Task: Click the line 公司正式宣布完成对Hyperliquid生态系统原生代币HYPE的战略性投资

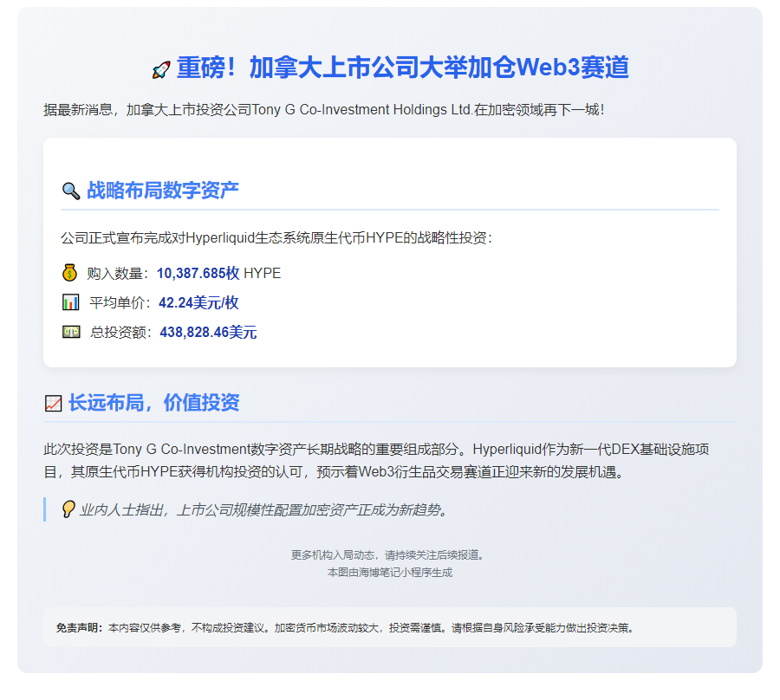Action: (x=276, y=237)
